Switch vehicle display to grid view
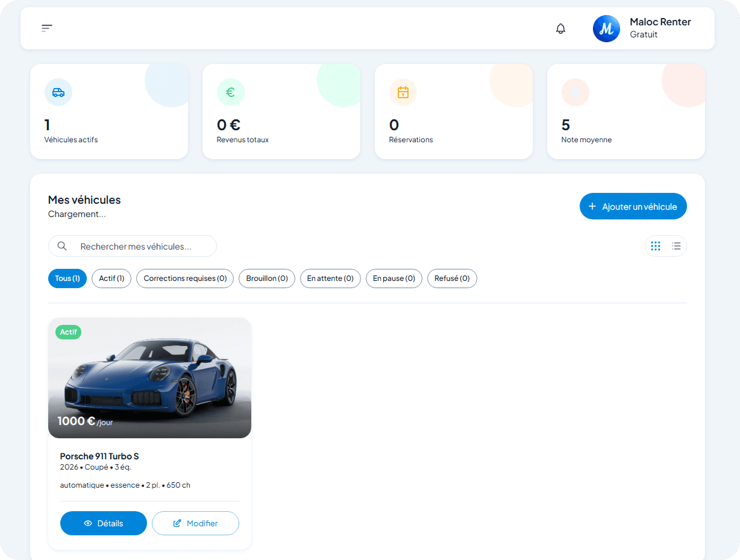The width and height of the screenshot is (740, 560). pos(656,246)
